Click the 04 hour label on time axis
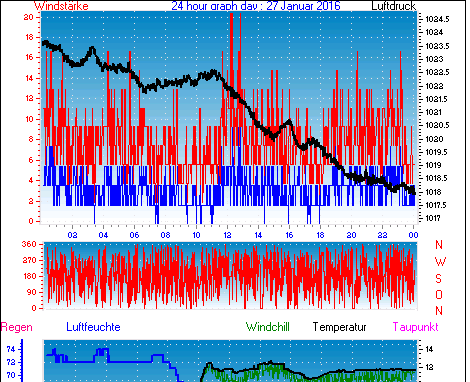This screenshot has width=470, height=382. [103, 235]
